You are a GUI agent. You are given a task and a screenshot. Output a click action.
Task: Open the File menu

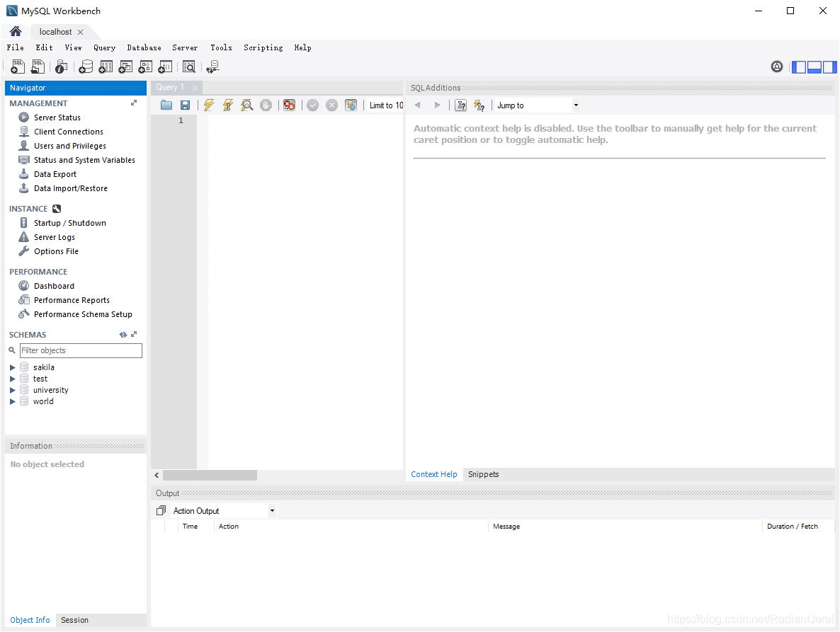pos(15,47)
